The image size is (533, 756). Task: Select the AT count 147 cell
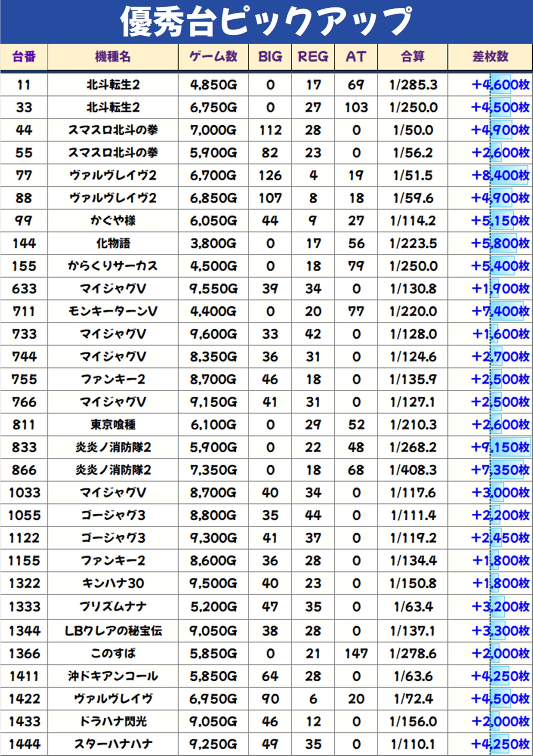coord(356,654)
